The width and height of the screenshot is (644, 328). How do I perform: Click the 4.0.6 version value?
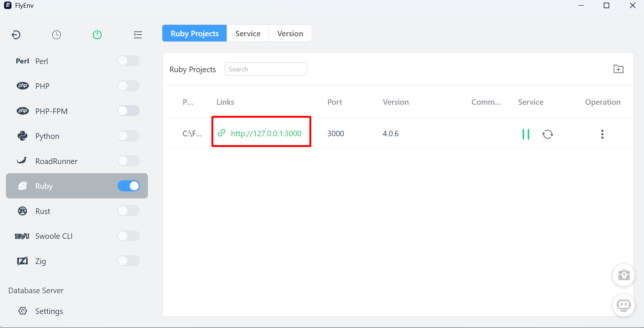(391, 133)
